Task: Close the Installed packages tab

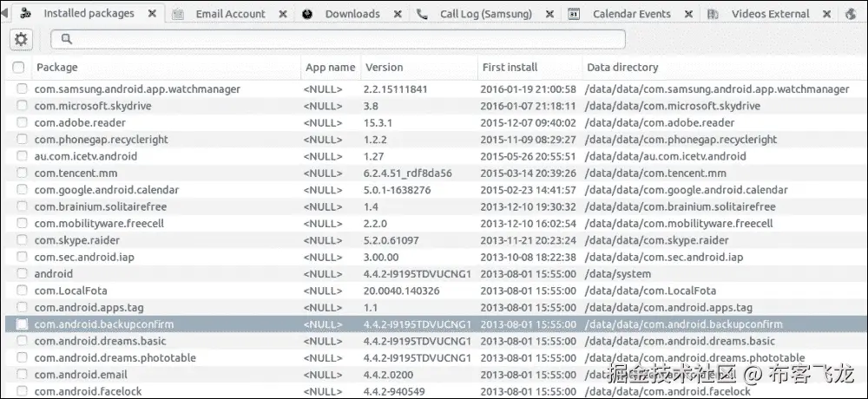Action: (153, 15)
